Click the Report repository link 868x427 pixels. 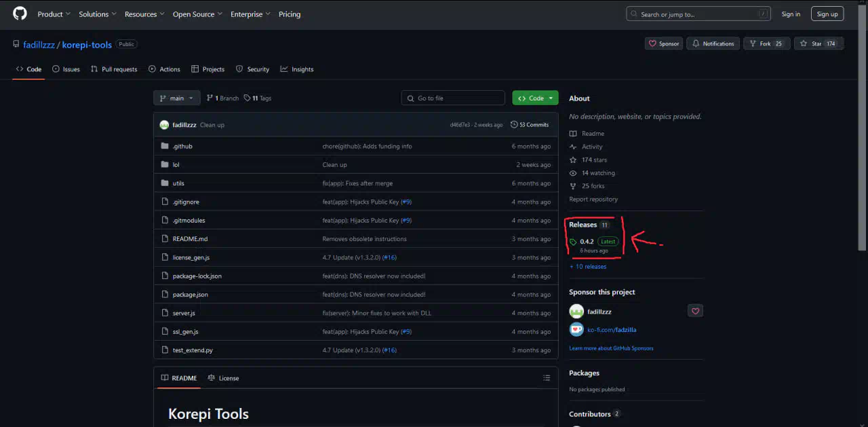point(593,200)
